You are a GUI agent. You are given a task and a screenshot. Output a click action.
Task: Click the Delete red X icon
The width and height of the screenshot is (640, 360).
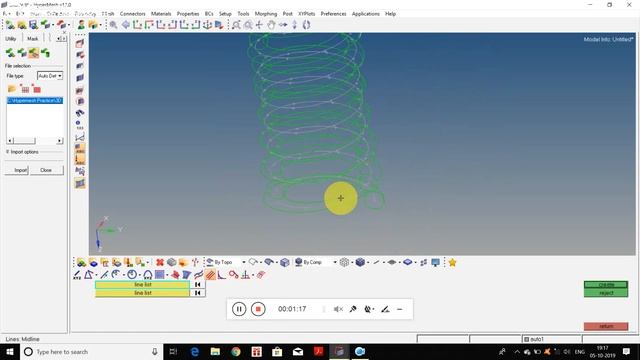(160, 262)
